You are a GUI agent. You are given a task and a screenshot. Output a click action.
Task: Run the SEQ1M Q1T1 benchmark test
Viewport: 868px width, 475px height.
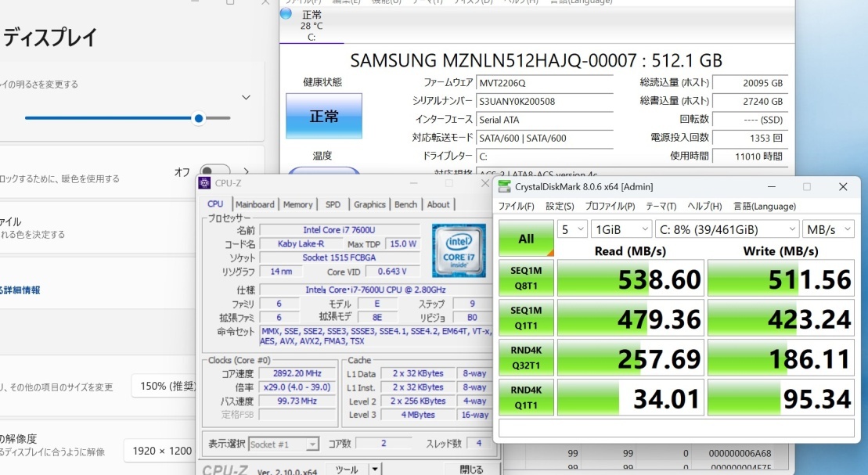[526, 318]
